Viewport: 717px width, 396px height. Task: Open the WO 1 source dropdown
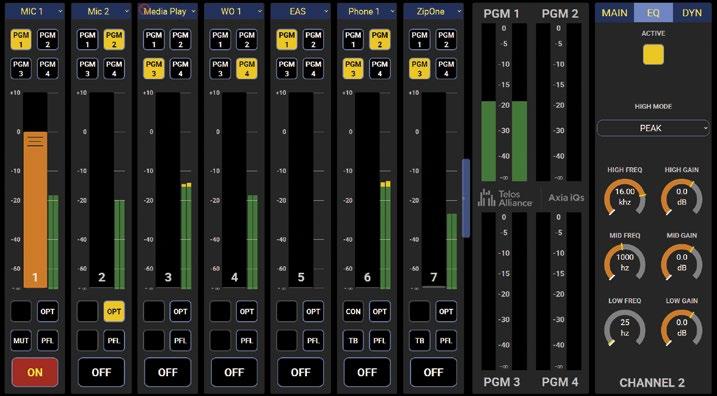[234, 11]
